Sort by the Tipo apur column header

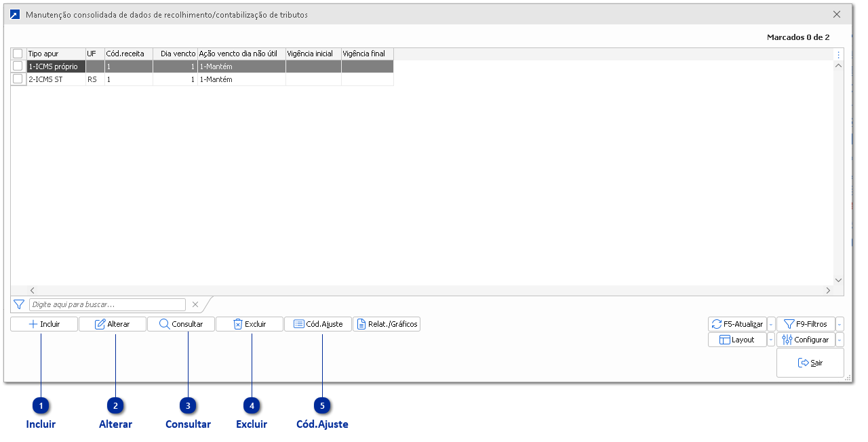pyautogui.click(x=56, y=54)
